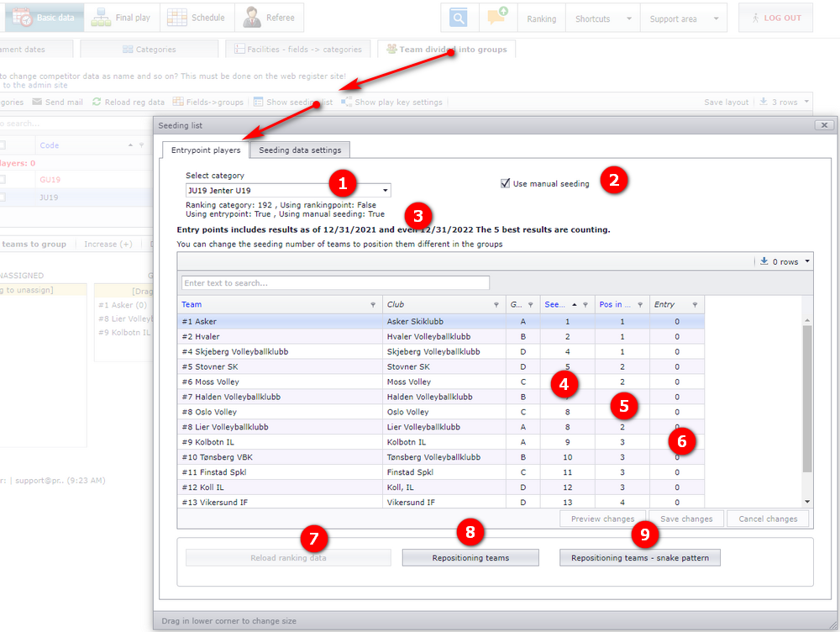Image resolution: width=840 pixels, height=632 pixels.
Task: Open the Basic data section
Action: click(x=45, y=18)
